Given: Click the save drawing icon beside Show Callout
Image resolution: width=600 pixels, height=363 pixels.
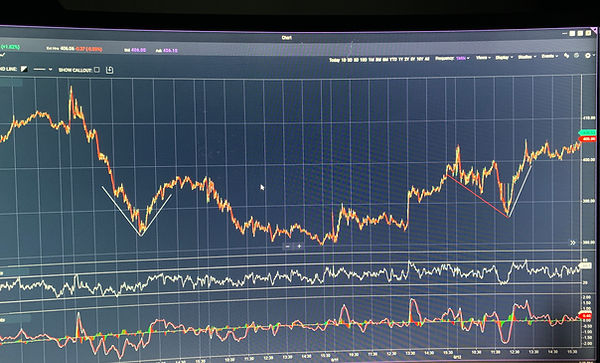Looking at the screenshot, I should (109, 70).
